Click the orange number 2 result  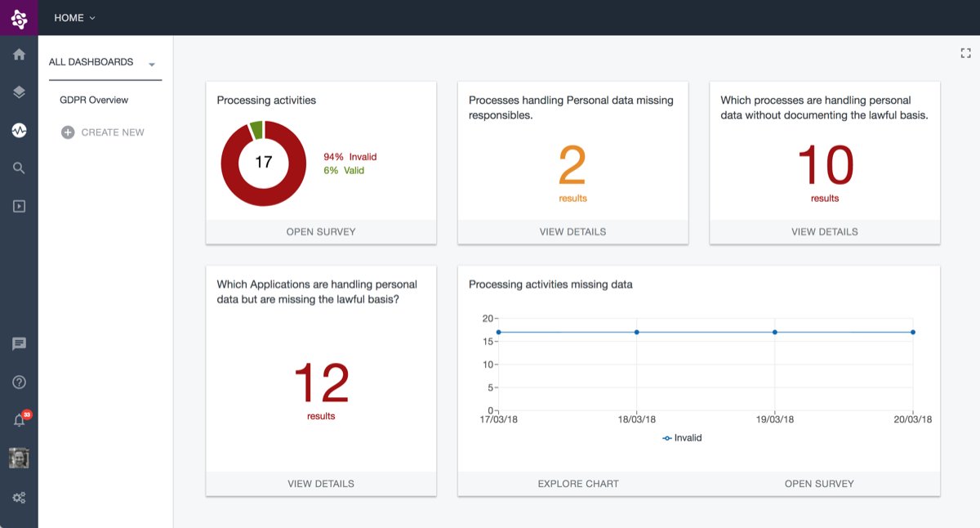(x=572, y=167)
